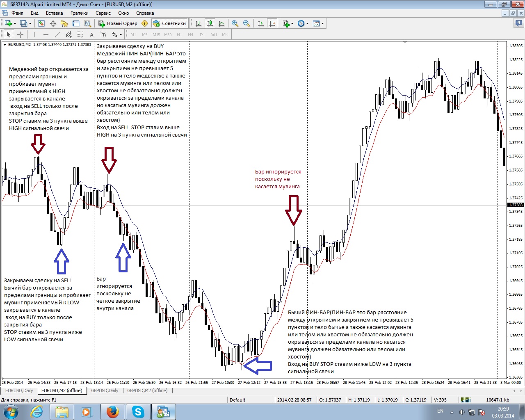
Task: Select the Text tool A
Action: click(92, 34)
